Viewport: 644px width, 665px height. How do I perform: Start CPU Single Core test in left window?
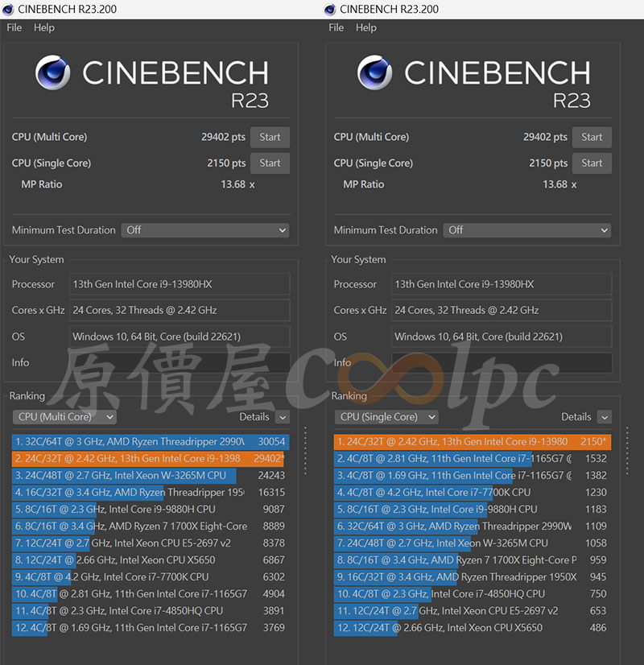click(270, 163)
